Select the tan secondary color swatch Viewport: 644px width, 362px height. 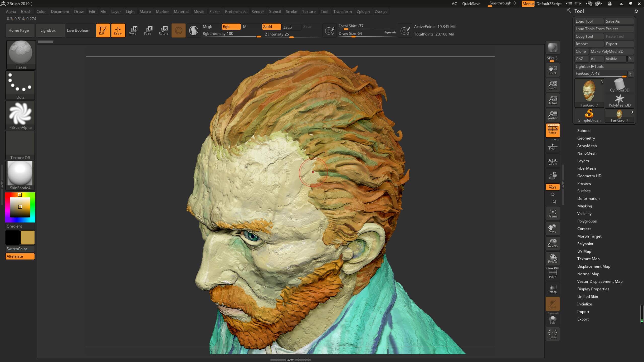[28, 237]
